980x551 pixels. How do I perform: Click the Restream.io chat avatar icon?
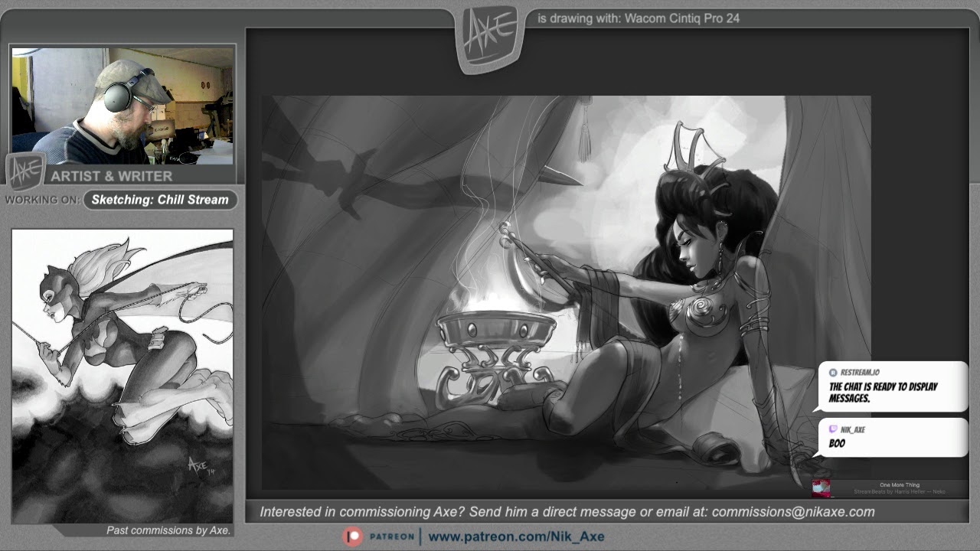(x=833, y=373)
